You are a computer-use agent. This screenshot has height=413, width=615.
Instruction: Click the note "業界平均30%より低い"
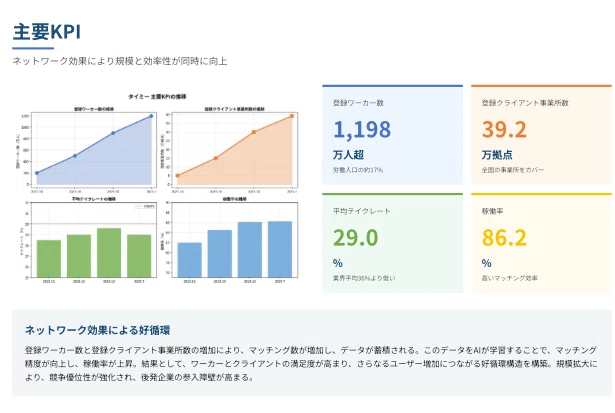[364, 278]
